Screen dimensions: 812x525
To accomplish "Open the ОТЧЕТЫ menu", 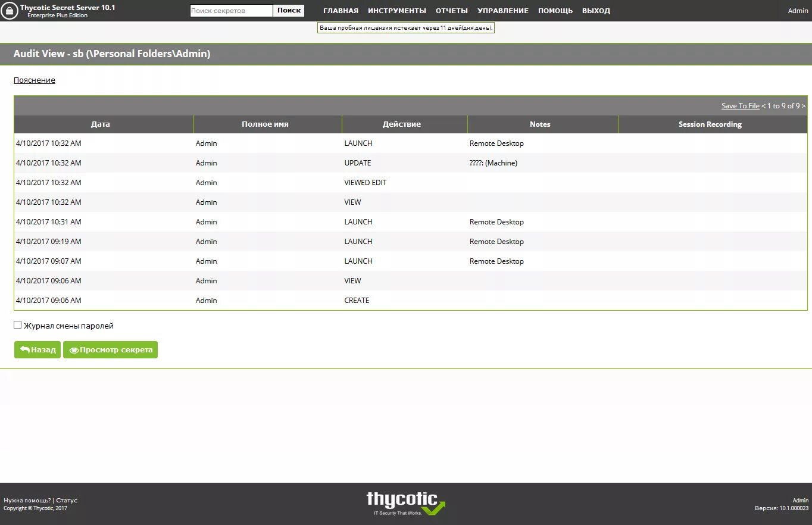I will (x=452, y=11).
